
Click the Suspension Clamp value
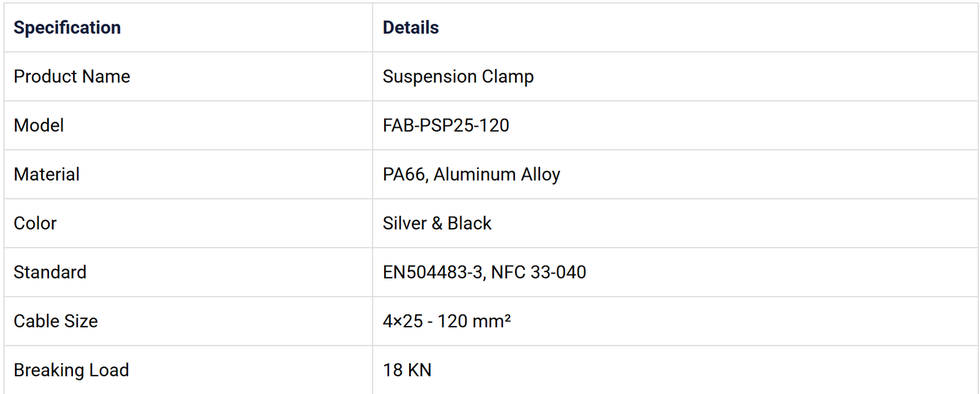coord(458,76)
